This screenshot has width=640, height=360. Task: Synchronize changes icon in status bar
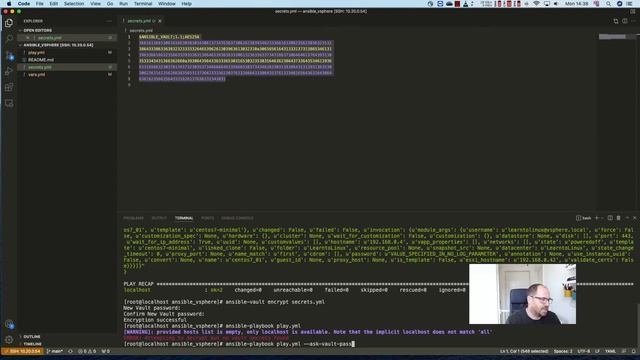[70, 351]
